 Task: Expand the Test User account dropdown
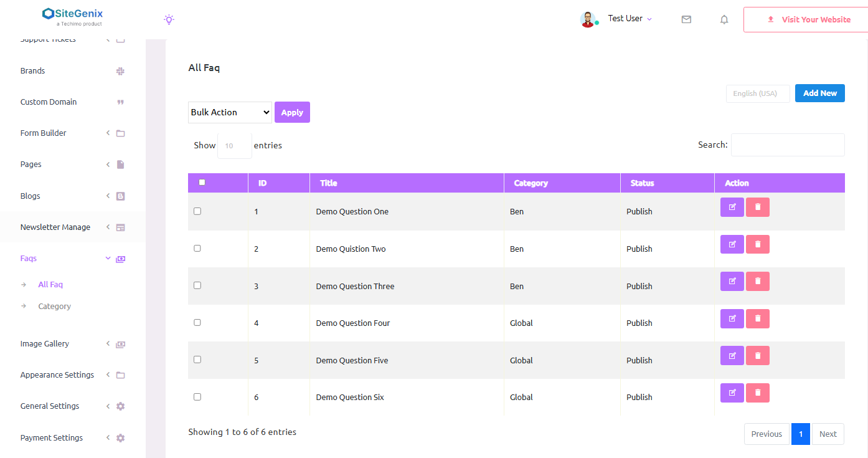coord(630,18)
